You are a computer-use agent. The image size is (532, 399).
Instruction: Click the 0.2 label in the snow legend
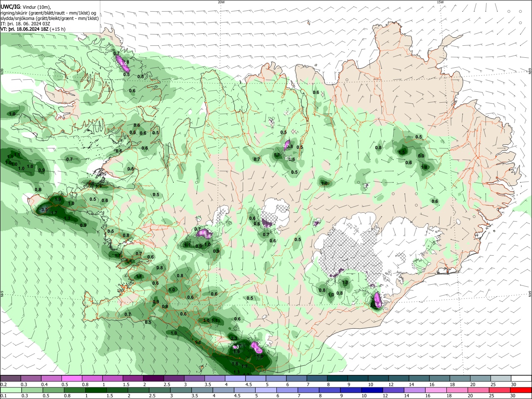pos(3,384)
